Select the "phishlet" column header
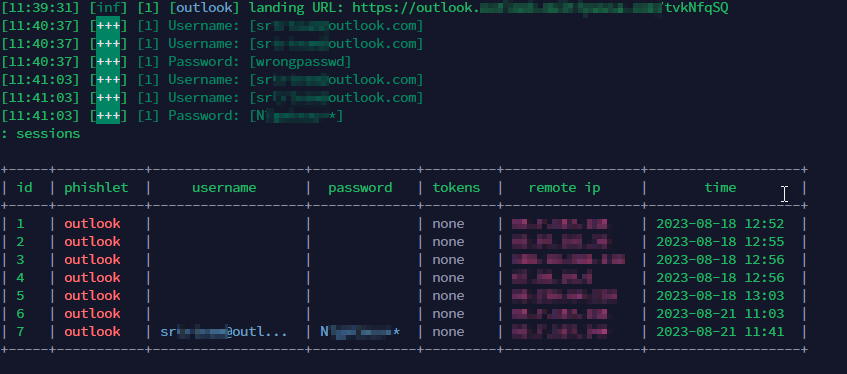The height and width of the screenshot is (374, 847). pyautogui.click(x=96, y=188)
